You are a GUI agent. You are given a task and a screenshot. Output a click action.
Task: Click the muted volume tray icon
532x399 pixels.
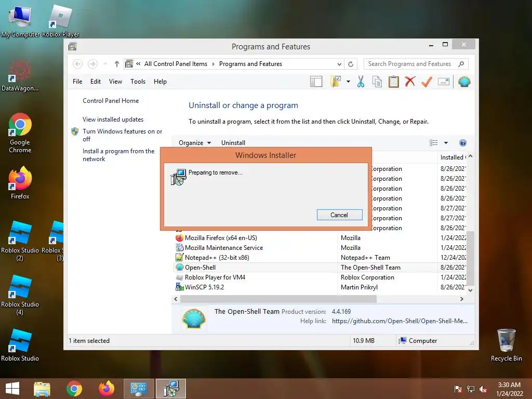pyautogui.click(x=483, y=389)
